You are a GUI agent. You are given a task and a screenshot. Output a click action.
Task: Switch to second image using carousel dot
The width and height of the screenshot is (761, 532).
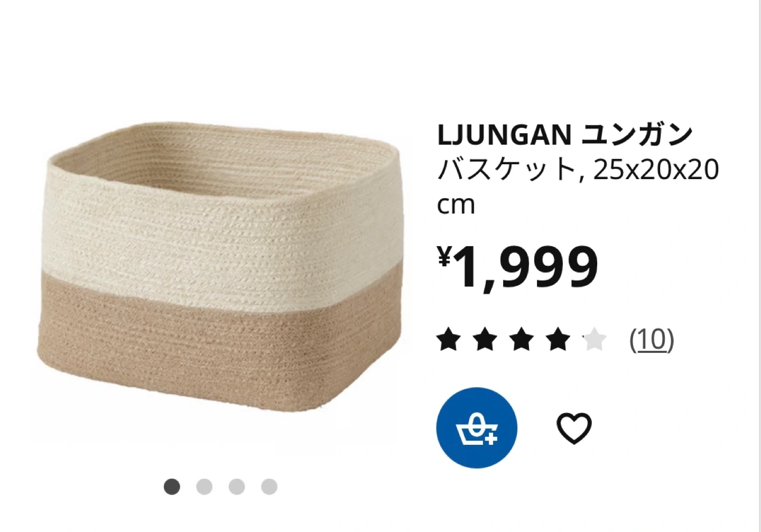click(205, 487)
